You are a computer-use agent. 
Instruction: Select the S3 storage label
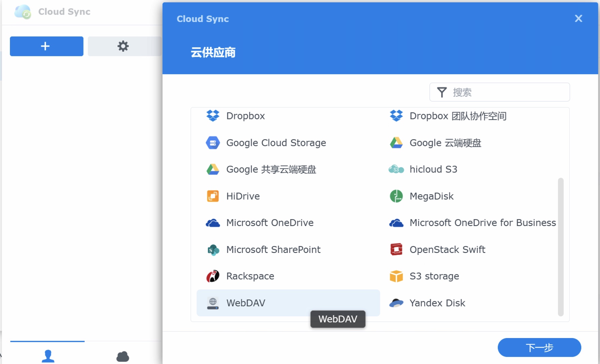point(434,276)
